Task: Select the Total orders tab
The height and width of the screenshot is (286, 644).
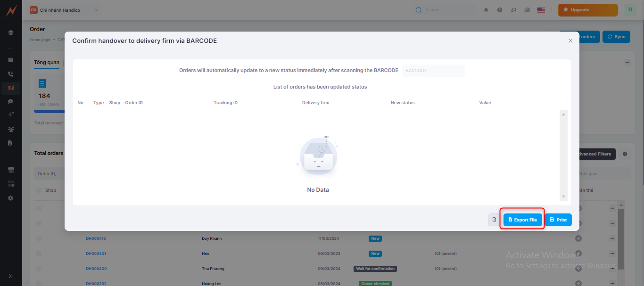Action: pos(49,154)
